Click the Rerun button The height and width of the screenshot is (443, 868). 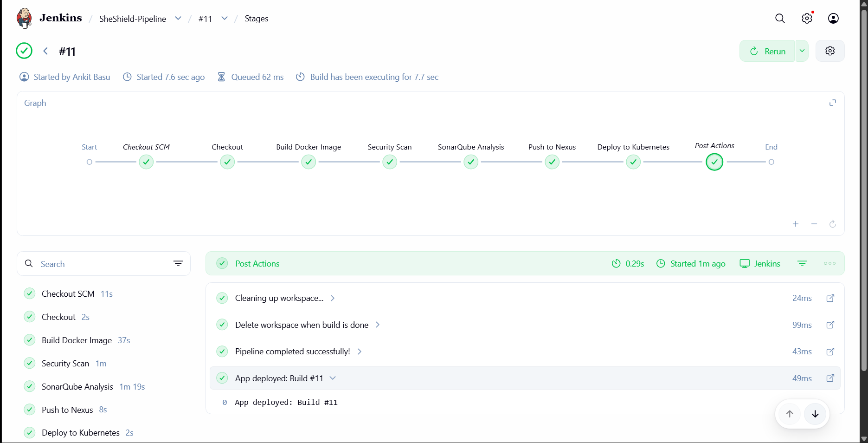coord(767,51)
